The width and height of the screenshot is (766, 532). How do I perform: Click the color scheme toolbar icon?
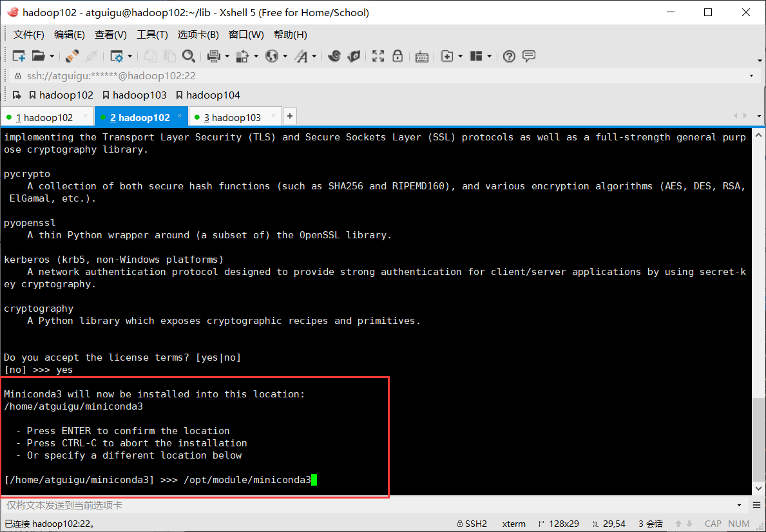point(242,56)
